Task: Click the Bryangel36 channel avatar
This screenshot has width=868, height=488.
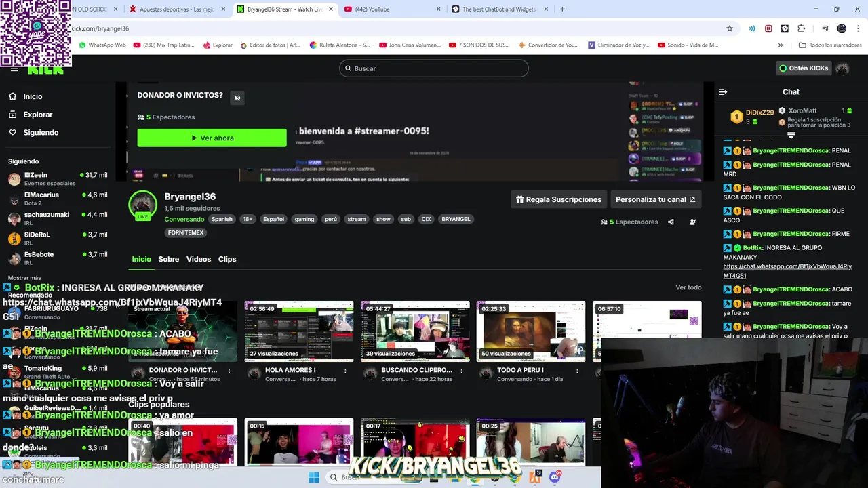Action: [x=143, y=205]
